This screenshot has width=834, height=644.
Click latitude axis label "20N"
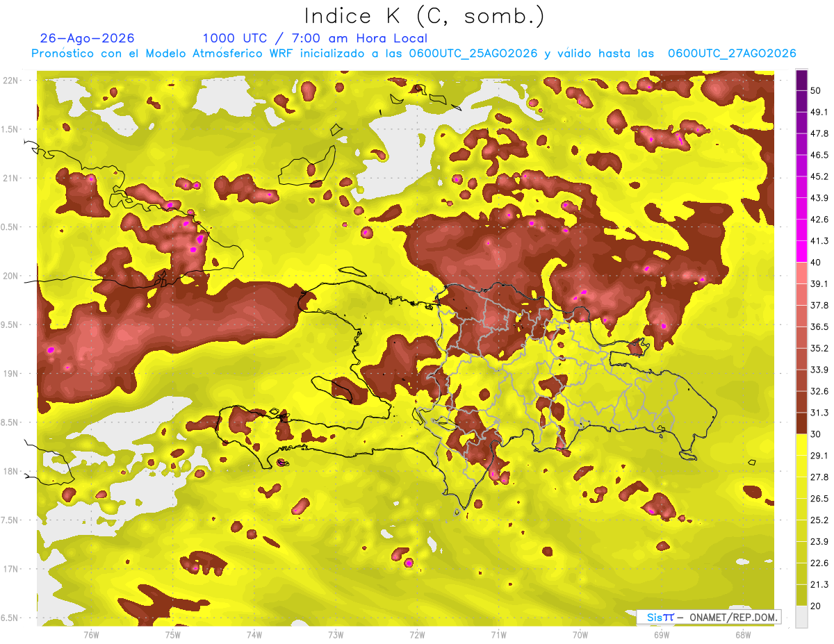(x=11, y=276)
